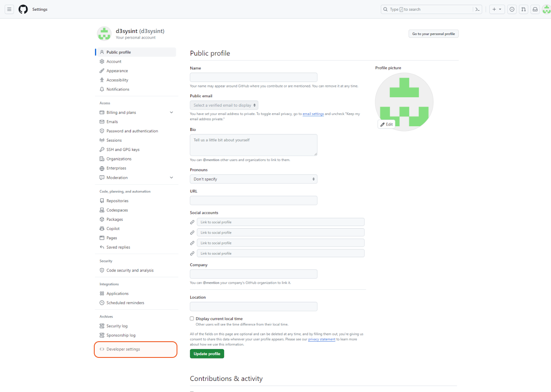Enable Display current local time checkbox
This screenshot has width=551, height=392.
click(192, 319)
